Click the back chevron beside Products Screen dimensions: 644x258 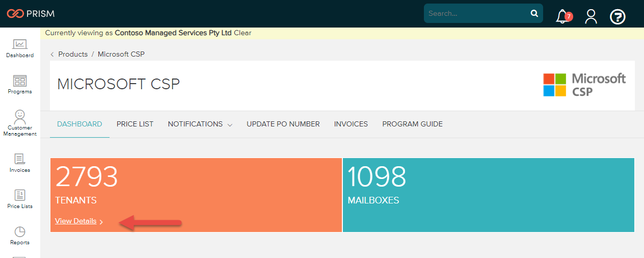(x=52, y=55)
